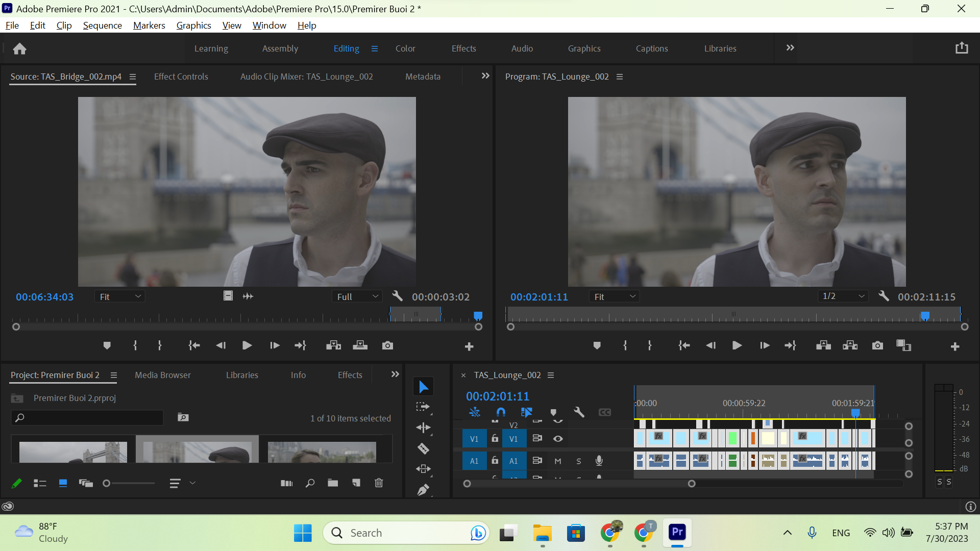The width and height of the screenshot is (980, 551).
Task: Select the Slip tool
Action: coord(423,469)
